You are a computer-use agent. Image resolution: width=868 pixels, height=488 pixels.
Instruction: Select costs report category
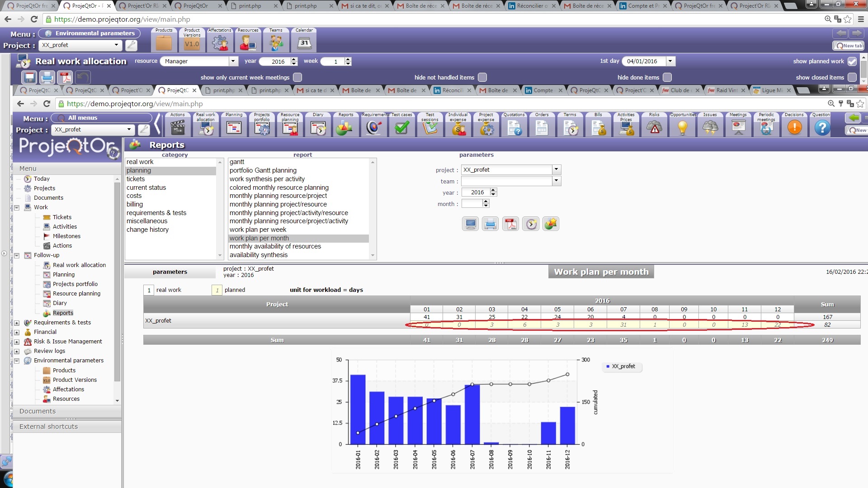point(134,196)
